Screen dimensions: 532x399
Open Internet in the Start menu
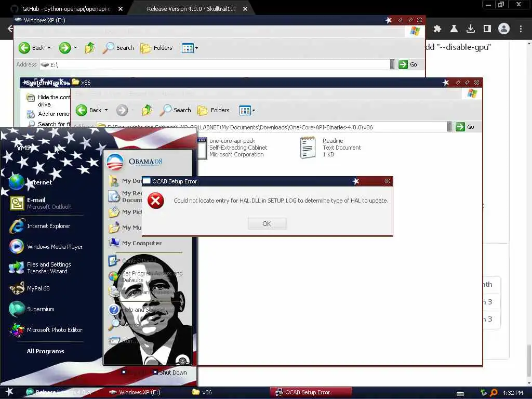31,182
